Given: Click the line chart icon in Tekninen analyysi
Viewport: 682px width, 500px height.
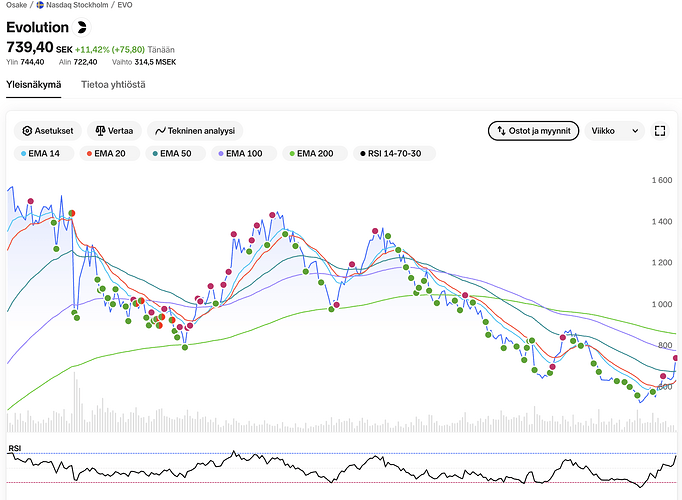Looking at the screenshot, I should point(160,131).
